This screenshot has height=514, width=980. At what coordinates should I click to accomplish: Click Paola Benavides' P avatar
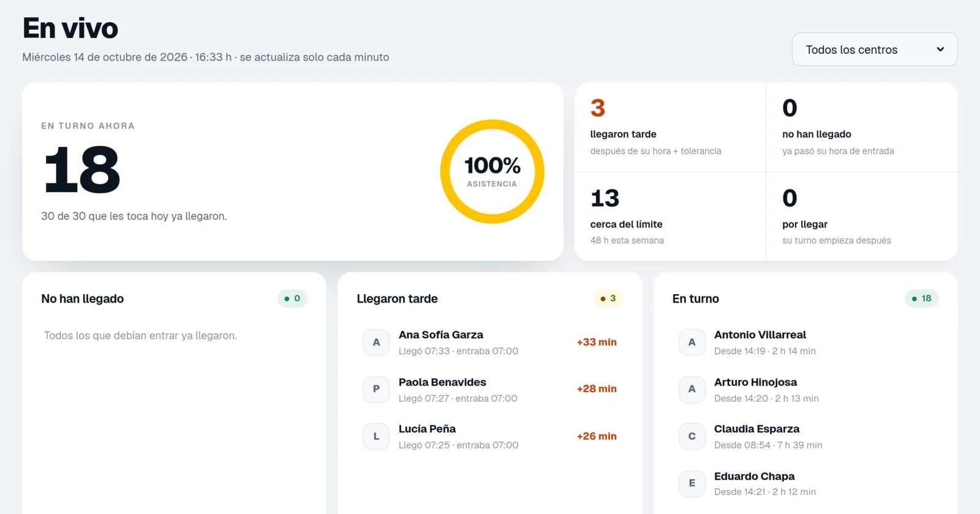tap(376, 389)
